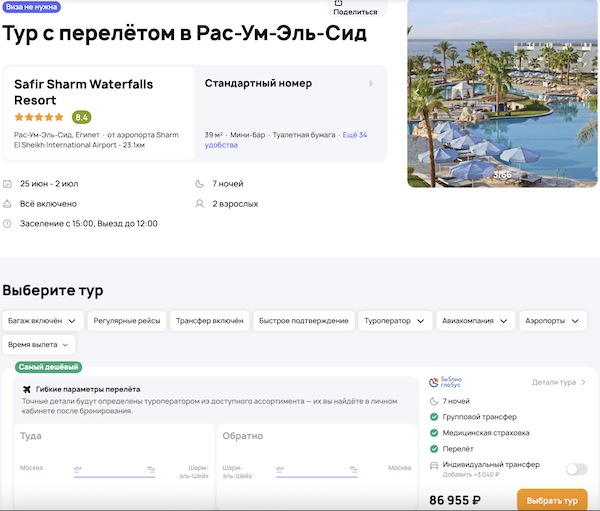The width and height of the screenshot is (600, 511).
Task: Toggle the Трансфер включён filter
Action: [209, 321]
